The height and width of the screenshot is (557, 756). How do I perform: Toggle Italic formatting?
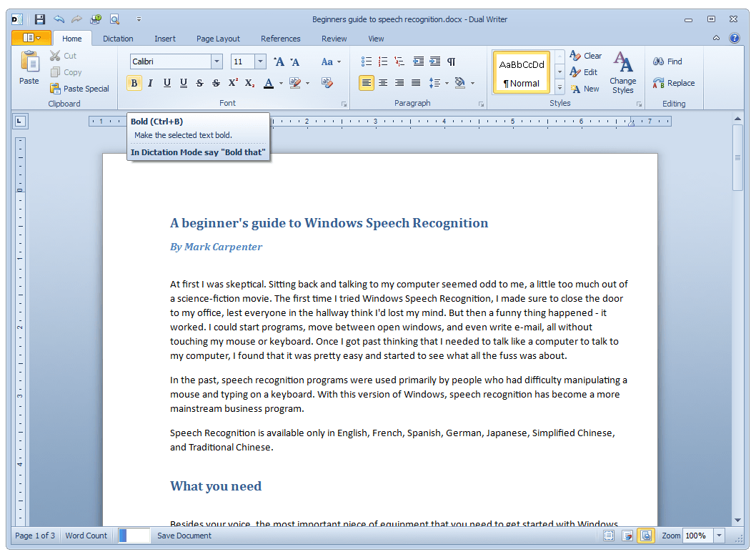click(151, 83)
